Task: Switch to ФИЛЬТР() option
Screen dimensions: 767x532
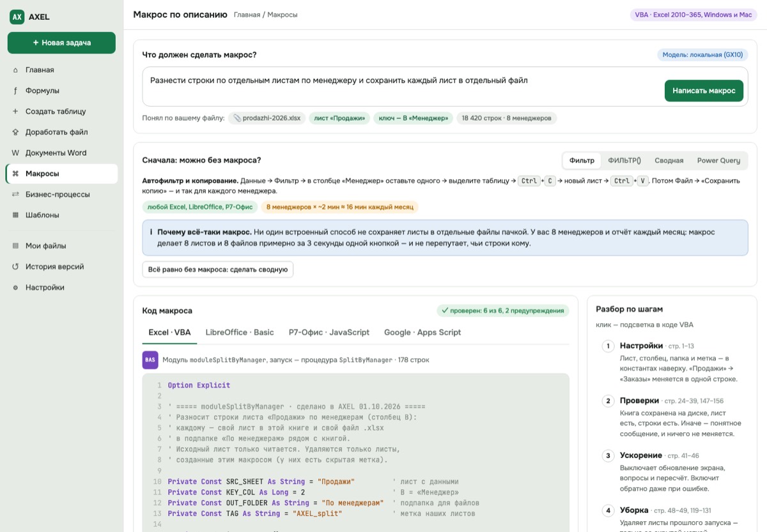Action: click(624, 160)
